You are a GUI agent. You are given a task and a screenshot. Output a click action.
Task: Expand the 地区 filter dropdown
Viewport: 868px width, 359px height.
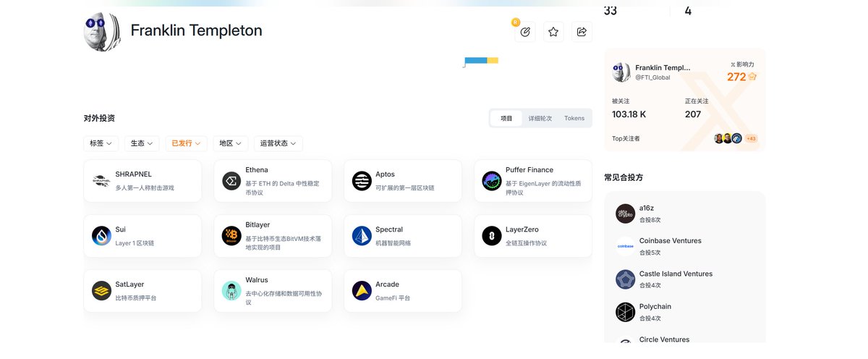(x=231, y=143)
